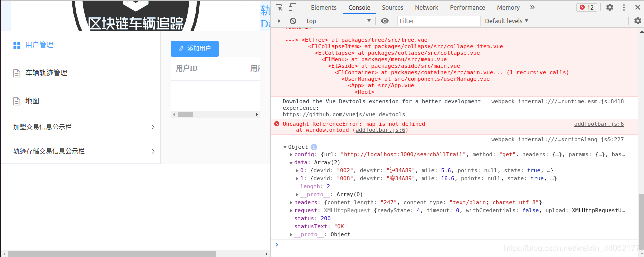Open the vue-devtools GitHub link
Screen dimensions: 644x257
[344, 114]
